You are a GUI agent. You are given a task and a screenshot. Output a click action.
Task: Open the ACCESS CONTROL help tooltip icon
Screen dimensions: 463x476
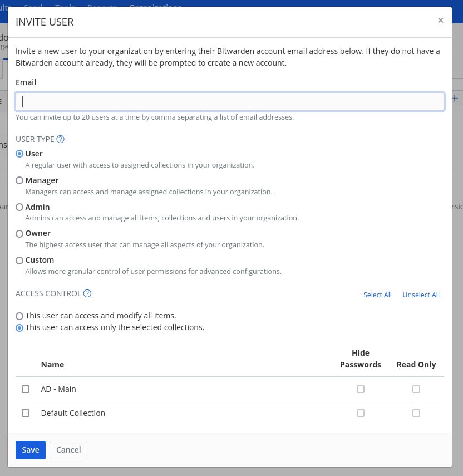click(x=87, y=293)
